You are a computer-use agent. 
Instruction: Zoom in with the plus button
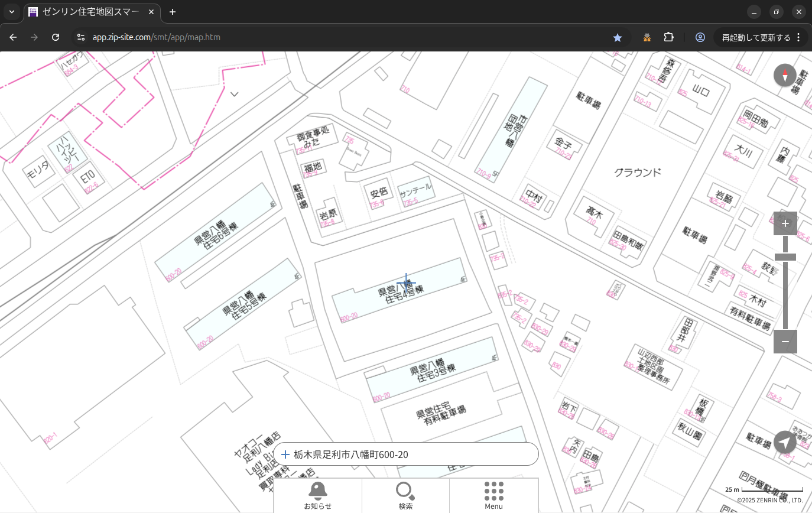(785, 223)
